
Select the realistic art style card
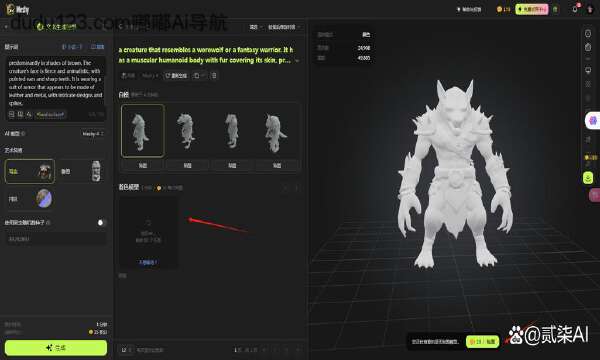pos(30,171)
